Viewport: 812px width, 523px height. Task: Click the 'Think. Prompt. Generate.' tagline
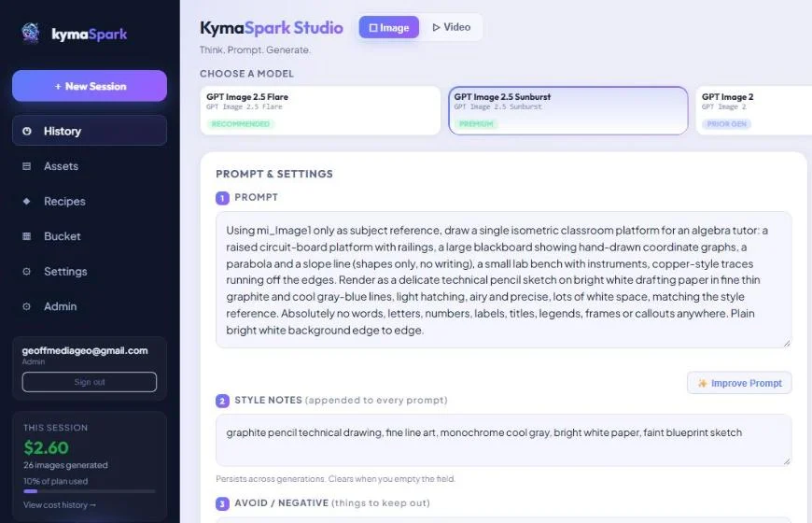click(x=256, y=49)
